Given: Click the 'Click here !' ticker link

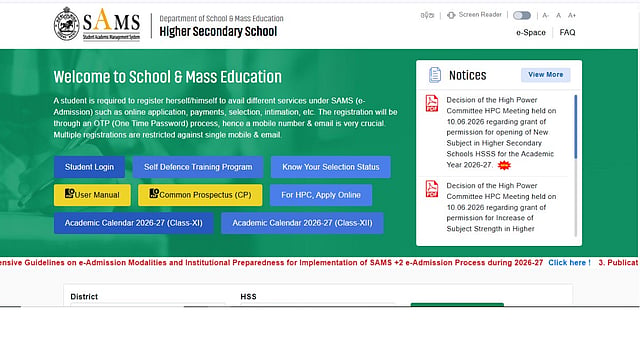Looking at the screenshot, I should 569,262.
